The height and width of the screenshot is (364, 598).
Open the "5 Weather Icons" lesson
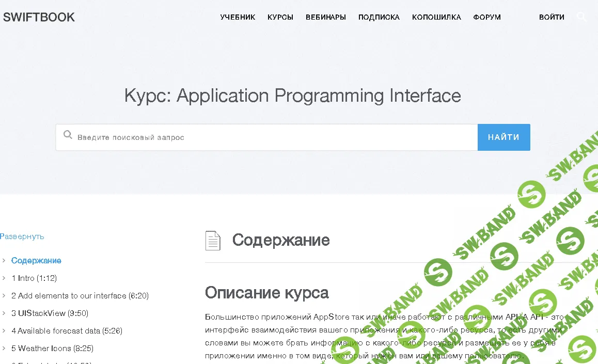53,348
